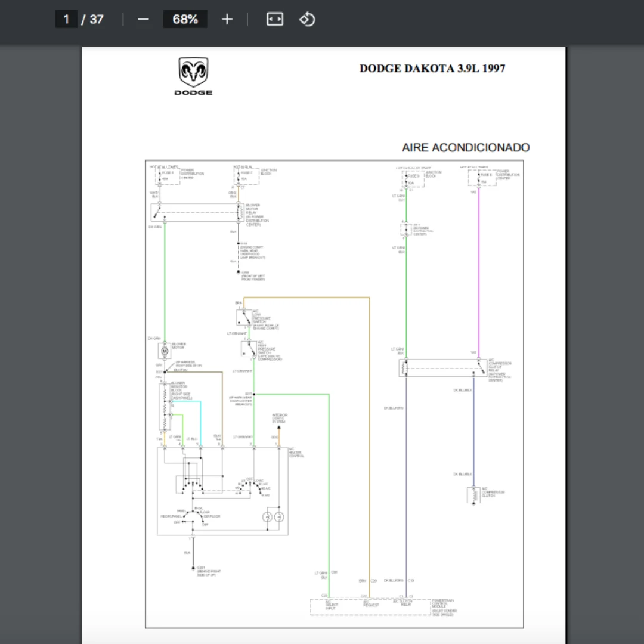Click the A/C compressor clutch relay box
The height and width of the screenshot is (644, 644).
[x=442, y=369]
